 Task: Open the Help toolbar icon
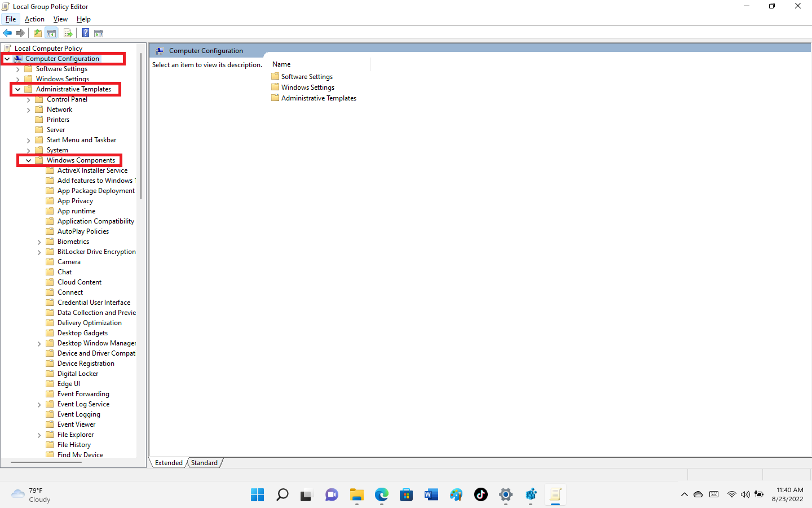[x=85, y=33]
